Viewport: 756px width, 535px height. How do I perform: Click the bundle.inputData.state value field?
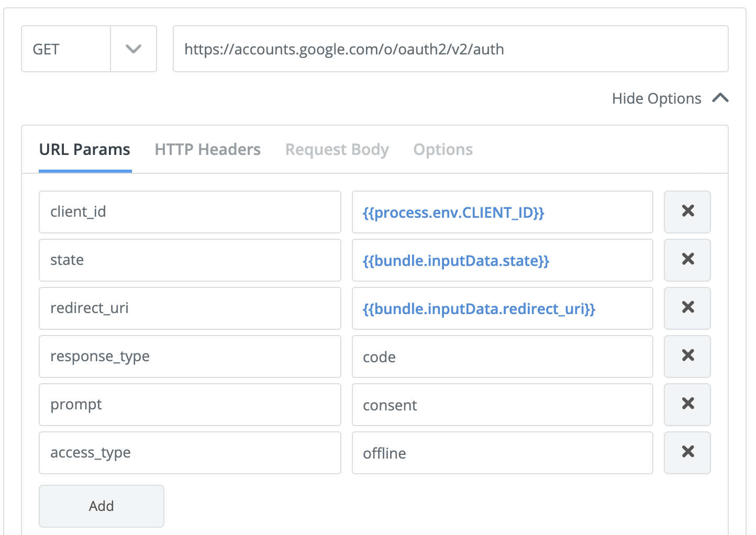(x=502, y=260)
